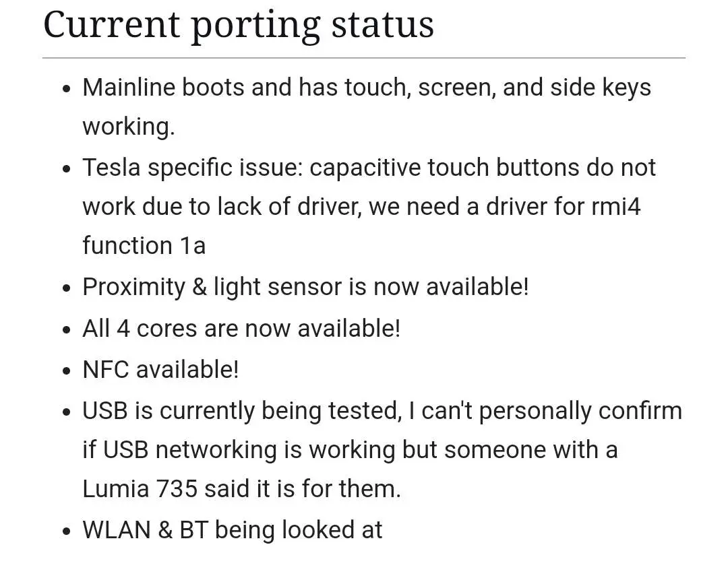Image resolution: width=728 pixels, height=578 pixels.
Task: Click the "Lumia 735" text
Action: (x=140, y=489)
